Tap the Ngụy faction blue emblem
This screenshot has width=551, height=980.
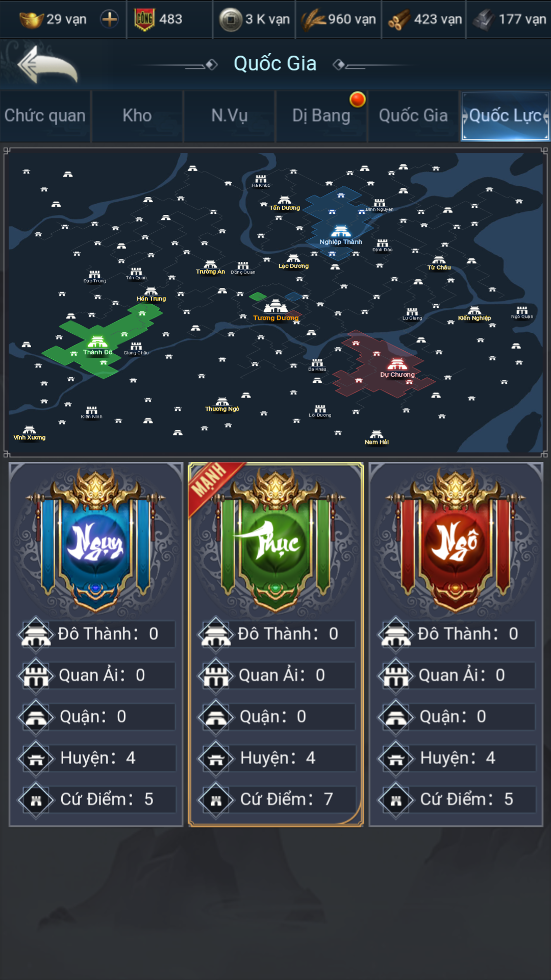point(96,542)
